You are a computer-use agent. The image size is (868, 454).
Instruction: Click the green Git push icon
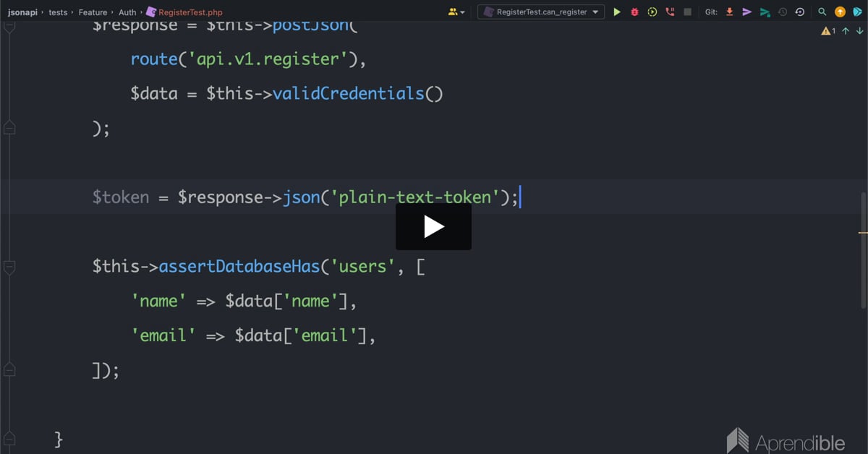(765, 12)
